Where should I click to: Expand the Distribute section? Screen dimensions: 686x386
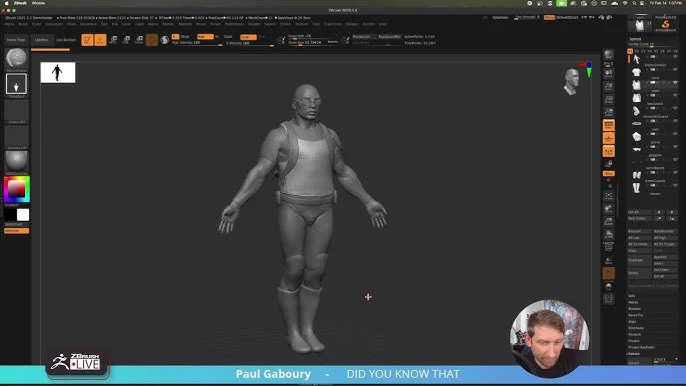click(636, 328)
